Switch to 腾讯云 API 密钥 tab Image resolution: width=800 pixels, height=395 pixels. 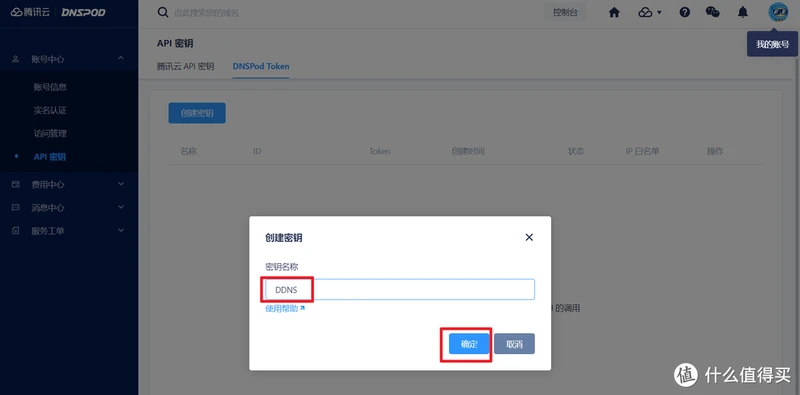coord(185,66)
